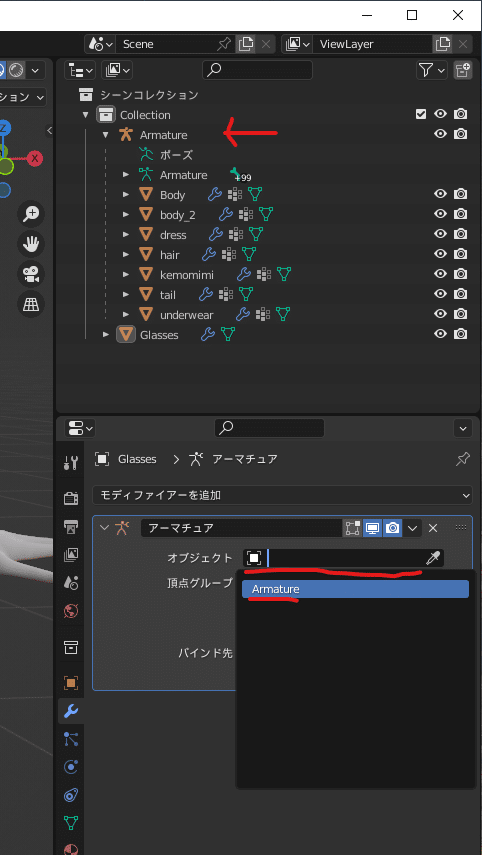Viewport: 482px width, 855px height.
Task: Expand the body_2 tree item
Action: pos(126,215)
